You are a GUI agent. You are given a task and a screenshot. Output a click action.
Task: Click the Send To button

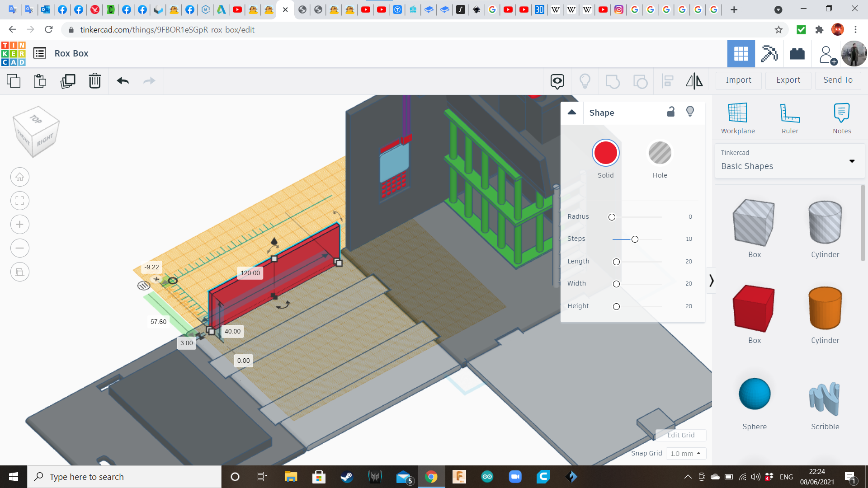pos(838,80)
